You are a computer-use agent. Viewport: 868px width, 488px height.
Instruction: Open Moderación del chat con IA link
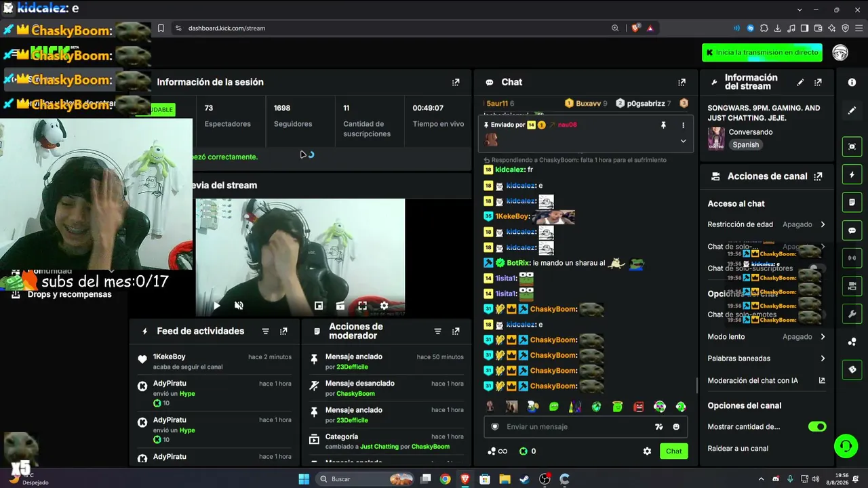[x=766, y=381]
